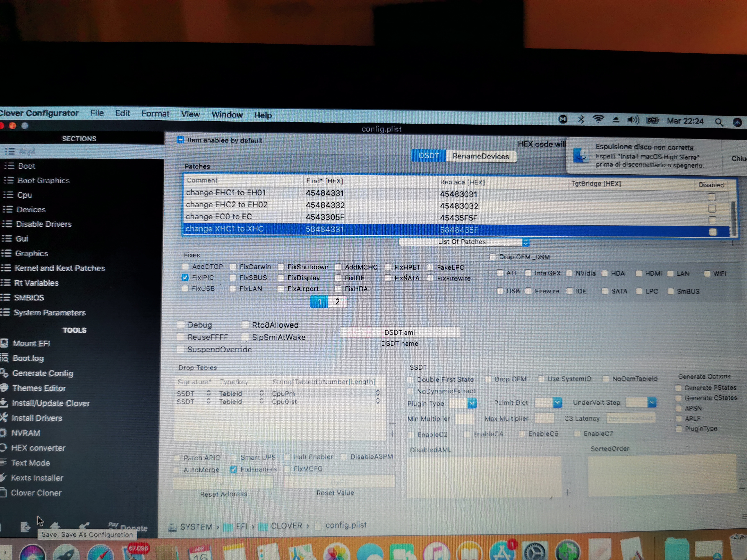Open the Mount EFI tool
The height and width of the screenshot is (560, 747).
click(31, 343)
